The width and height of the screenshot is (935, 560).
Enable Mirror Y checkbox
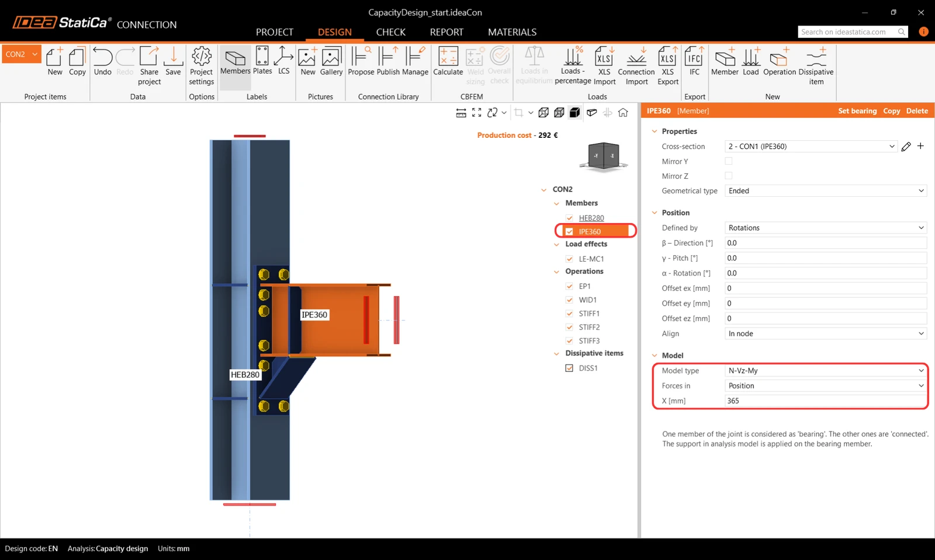pyautogui.click(x=728, y=161)
